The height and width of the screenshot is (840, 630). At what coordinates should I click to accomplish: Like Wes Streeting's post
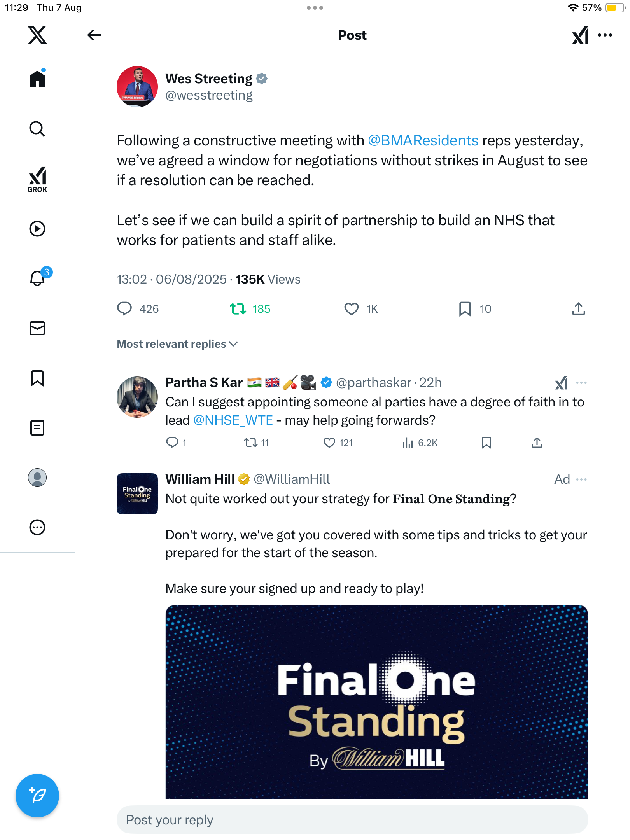point(351,309)
